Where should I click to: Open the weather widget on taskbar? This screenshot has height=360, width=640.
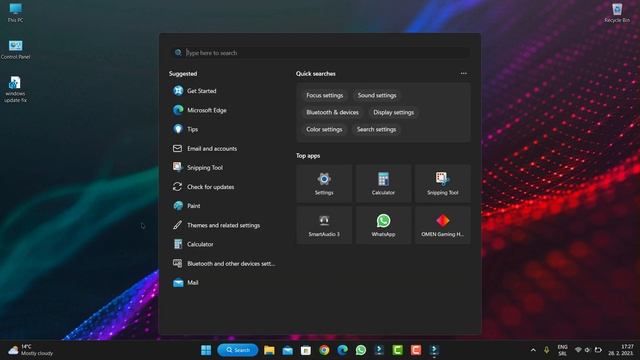click(x=31, y=350)
